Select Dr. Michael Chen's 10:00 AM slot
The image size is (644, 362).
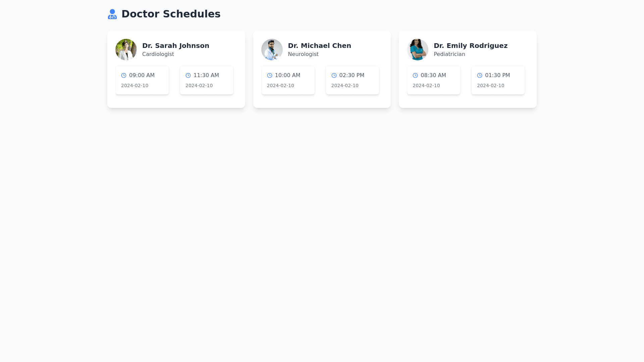(x=288, y=80)
